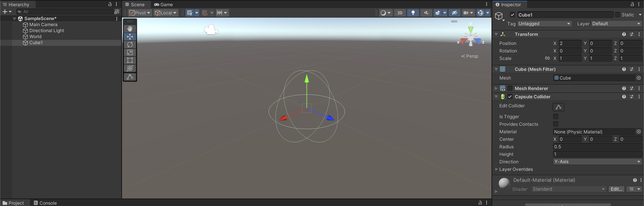Image resolution: width=644 pixels, height=206 pixels.
Task: Toggle grid snapping icon
Action: [x=204, y=13]
